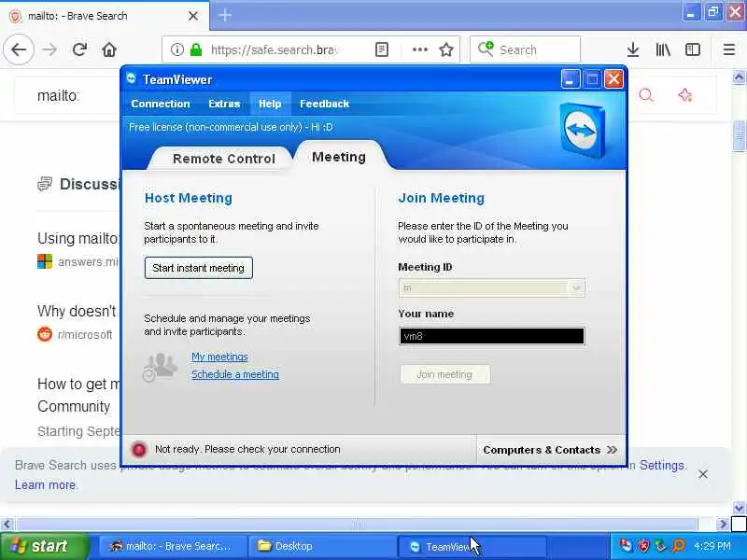This screenshot has width=747, height=560.
Task: Click the page vertical scrollbar thumb
Action: [740, 137]
